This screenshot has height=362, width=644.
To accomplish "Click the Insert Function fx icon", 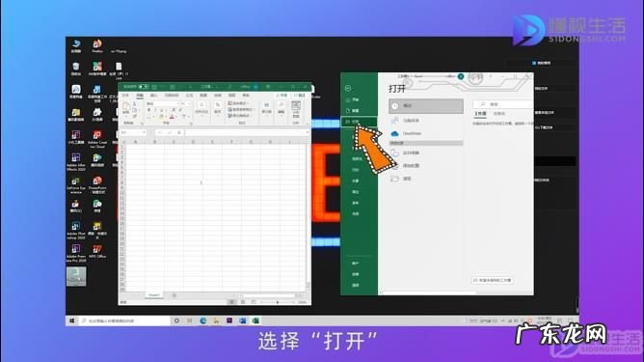I will pos(179,132).
